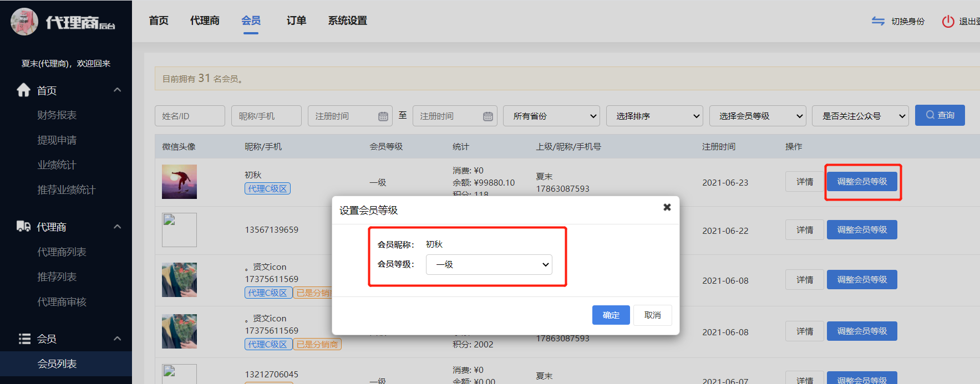
Task: Expand the 是否关注公众号 dropdown
Action: [x=860, y=116]
